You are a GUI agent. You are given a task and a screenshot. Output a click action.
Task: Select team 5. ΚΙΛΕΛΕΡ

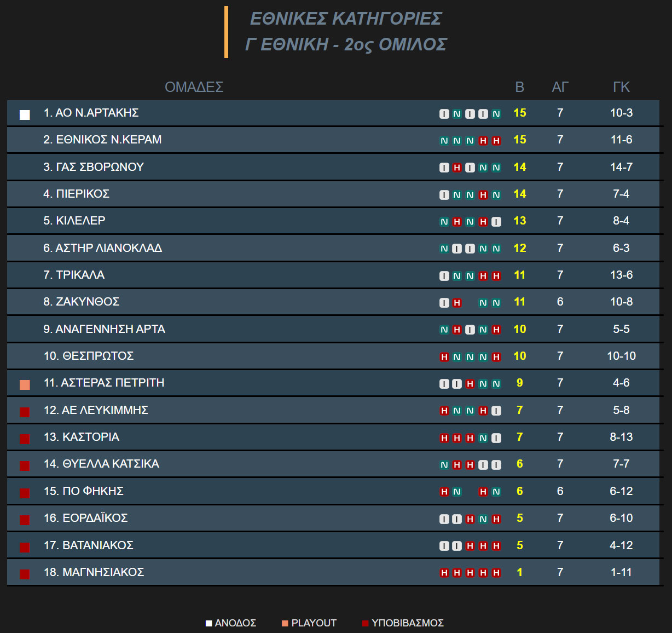point(74,221)
